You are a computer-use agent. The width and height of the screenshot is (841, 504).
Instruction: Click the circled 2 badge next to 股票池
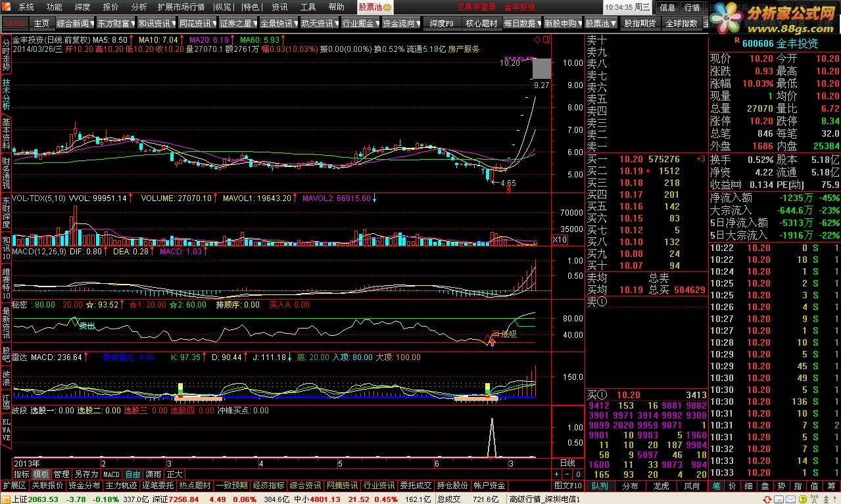(387, 7)
